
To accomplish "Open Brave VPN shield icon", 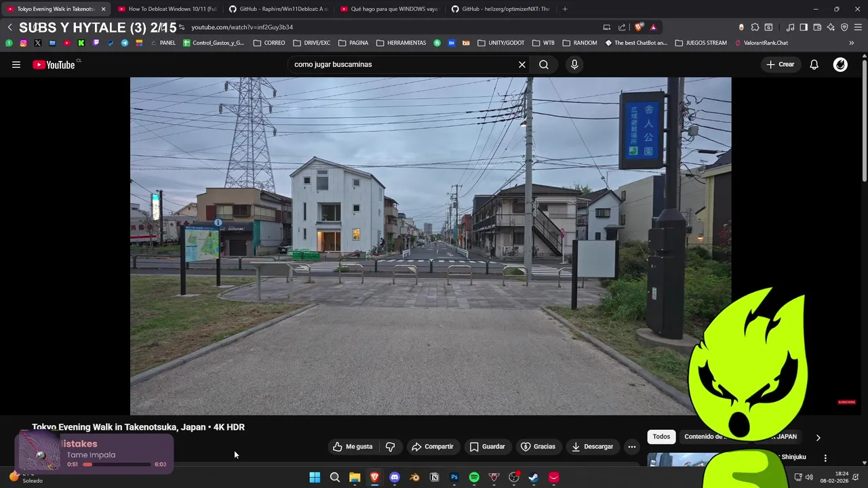I will 844,27.
